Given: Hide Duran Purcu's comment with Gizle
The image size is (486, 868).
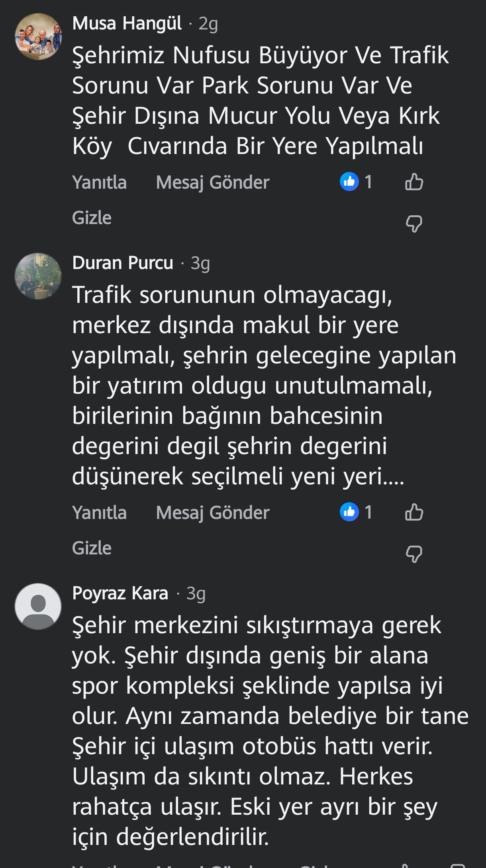Looking at the screenshot, I should [x=92, y=548].
